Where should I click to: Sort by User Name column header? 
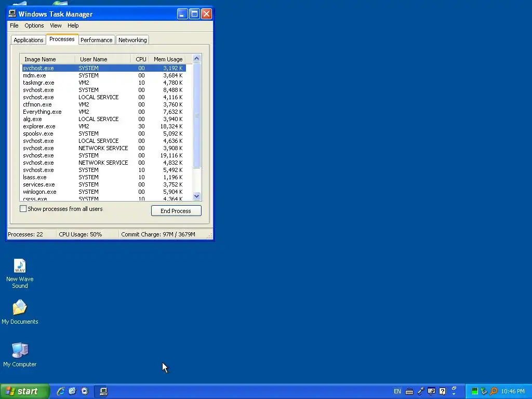pos(103,59)
